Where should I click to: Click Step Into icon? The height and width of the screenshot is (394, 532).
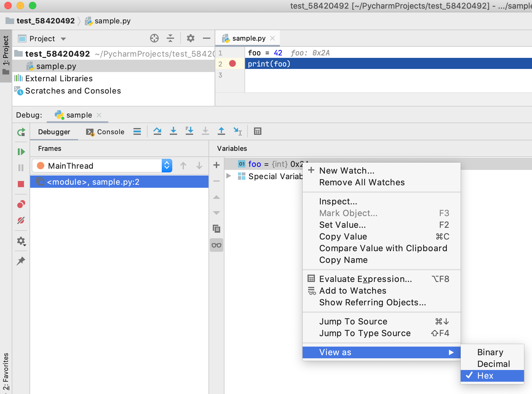point(173,131)
